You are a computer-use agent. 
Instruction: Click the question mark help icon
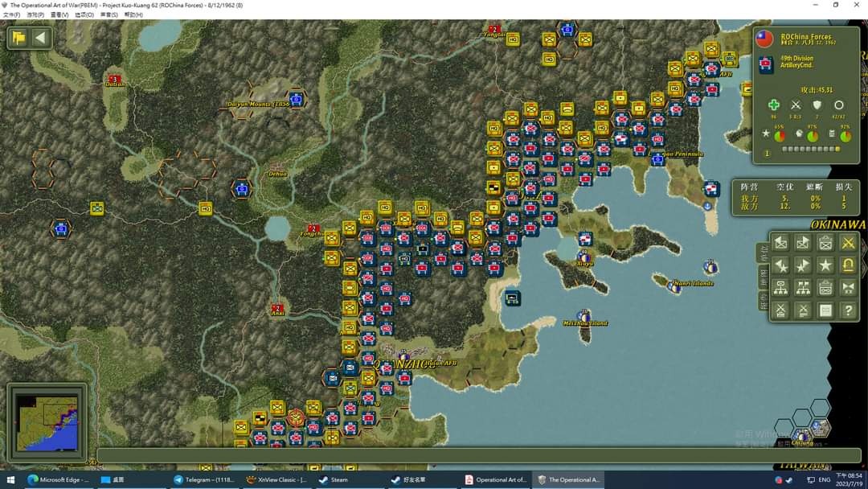[x=847, y=310]
